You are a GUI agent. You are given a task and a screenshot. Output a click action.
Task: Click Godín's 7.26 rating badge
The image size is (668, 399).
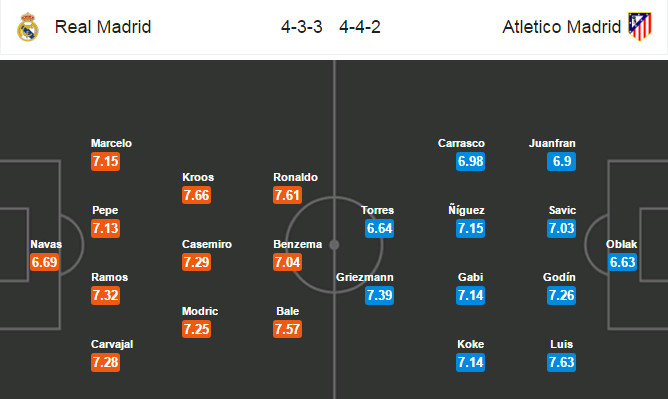click(x=561, y=295)
